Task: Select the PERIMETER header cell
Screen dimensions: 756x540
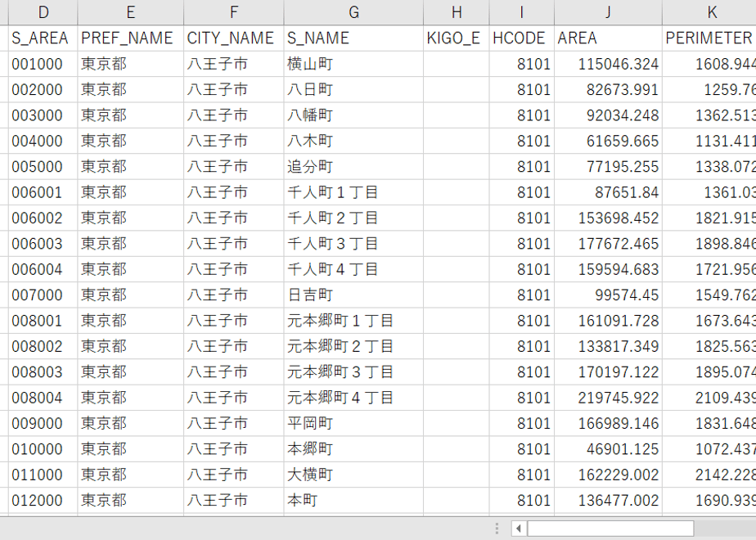Action: 709,38
